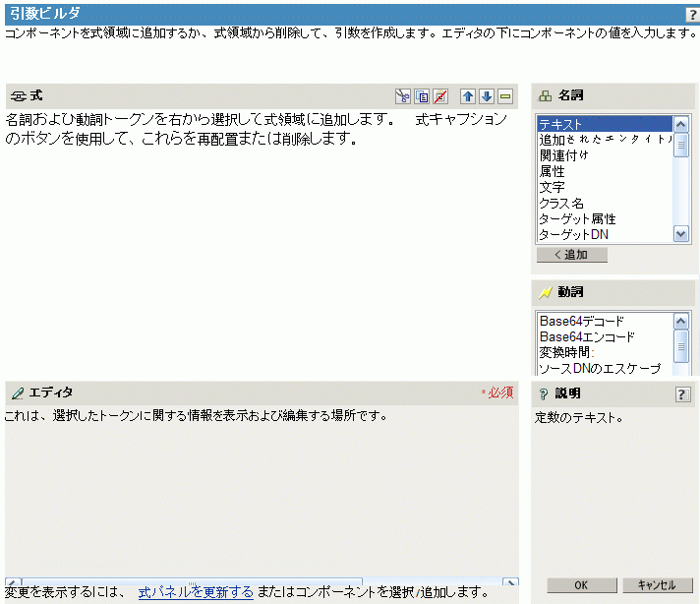
Task: Select 文字 in the 名詞 list
Action: click(x=605, y=187)
